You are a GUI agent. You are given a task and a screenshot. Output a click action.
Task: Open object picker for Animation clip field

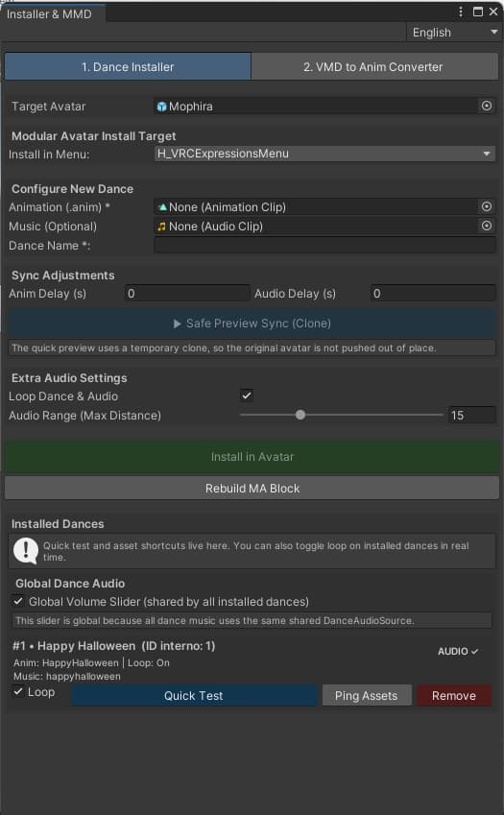click(487, 206)
